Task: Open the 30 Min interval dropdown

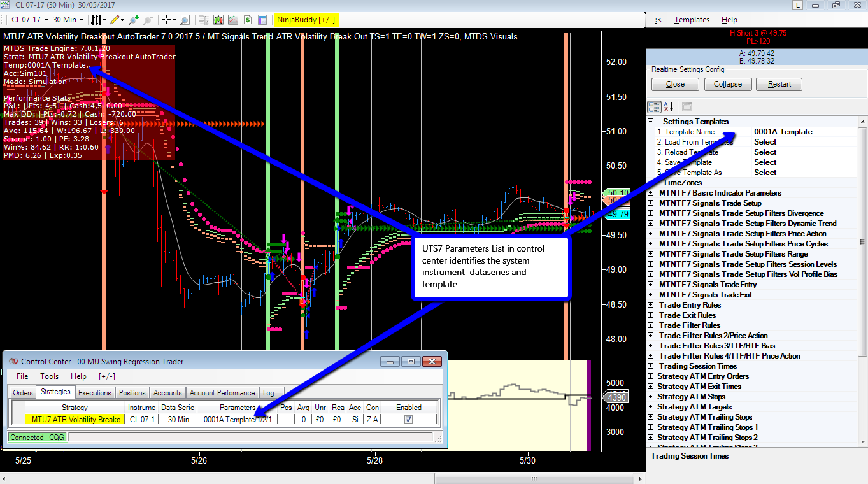Action: coord(68,20)
